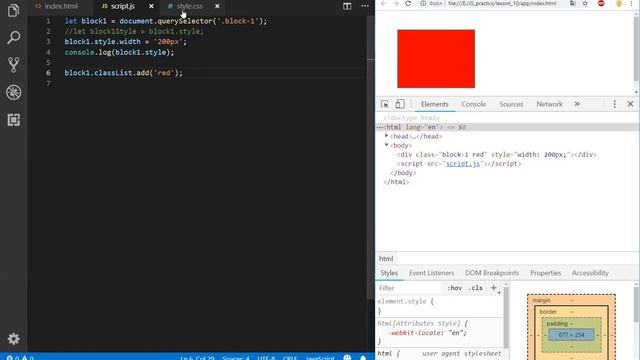640x360 pixels.
Task: Open the DevTools customize menu
Action: 614,104
